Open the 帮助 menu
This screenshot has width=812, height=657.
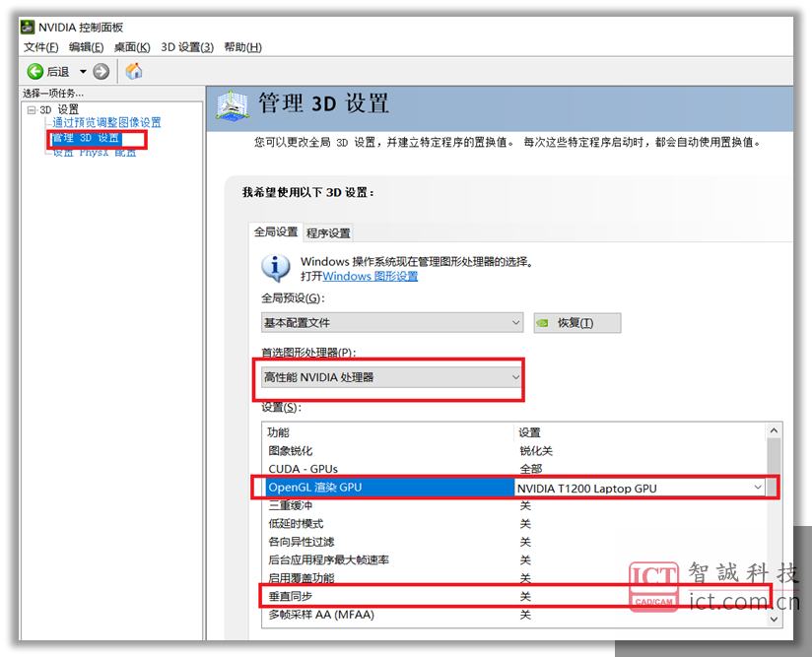pyautogui.click(x=241, y=46)
